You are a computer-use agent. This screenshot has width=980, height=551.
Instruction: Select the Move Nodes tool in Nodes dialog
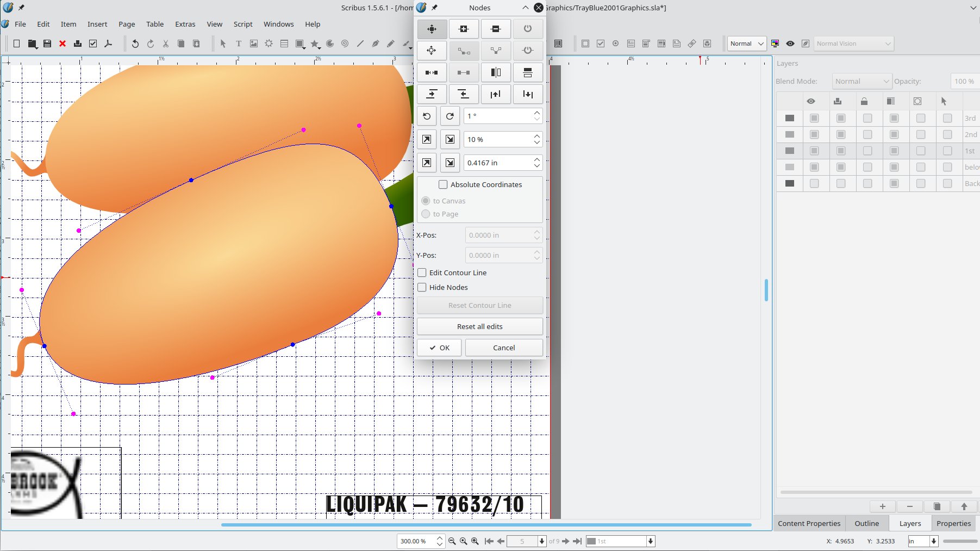[x=432, y=29]
